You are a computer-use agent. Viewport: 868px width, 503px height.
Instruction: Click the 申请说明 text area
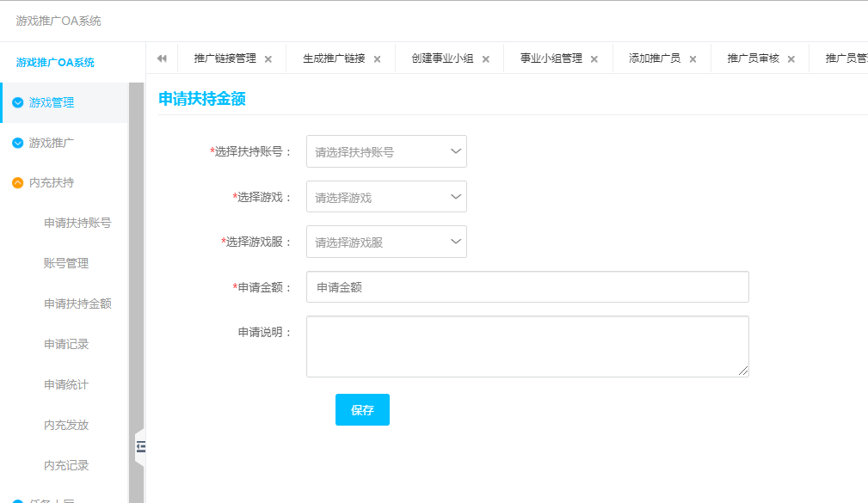coord(527,346)
